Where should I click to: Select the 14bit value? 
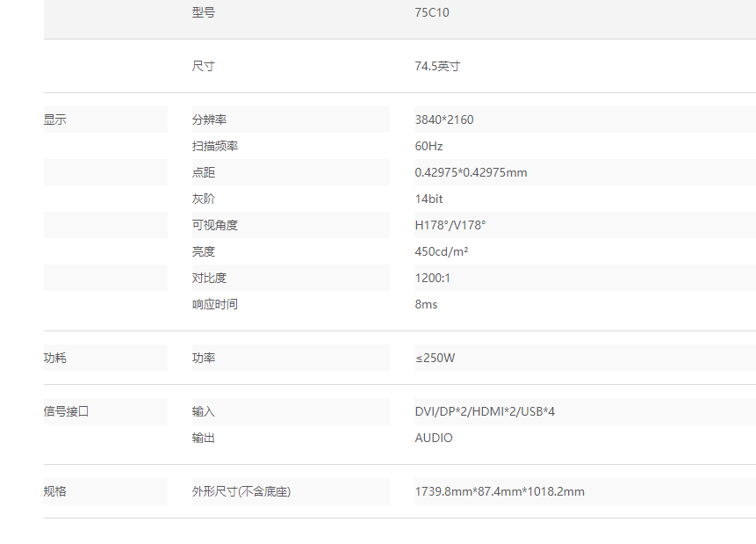pos(428,199)
